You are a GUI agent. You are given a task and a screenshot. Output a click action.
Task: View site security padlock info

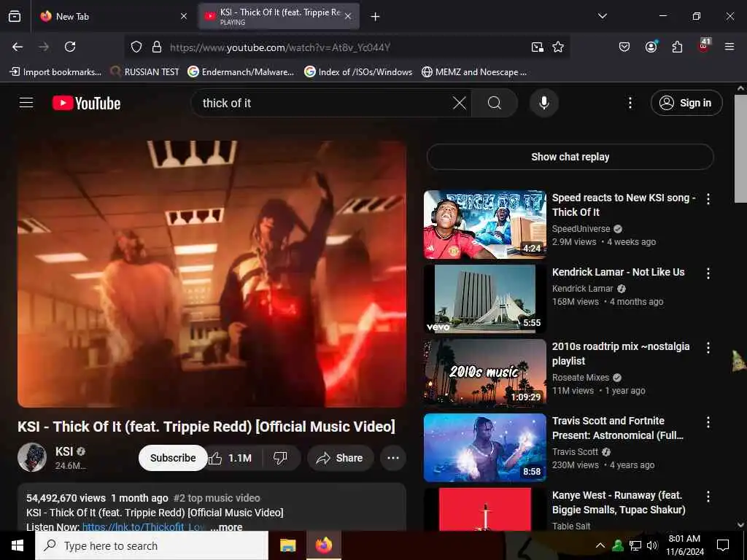156,47
